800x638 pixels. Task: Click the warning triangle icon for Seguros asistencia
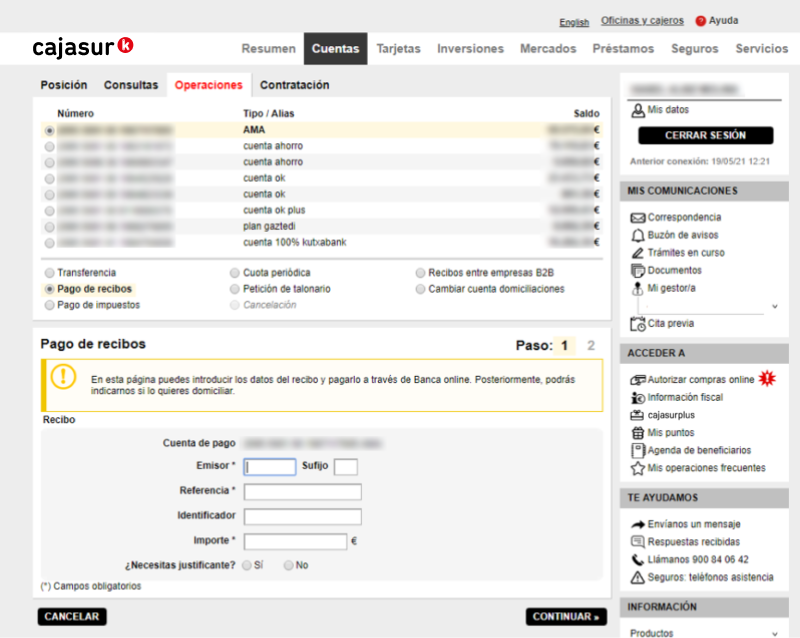637,578
